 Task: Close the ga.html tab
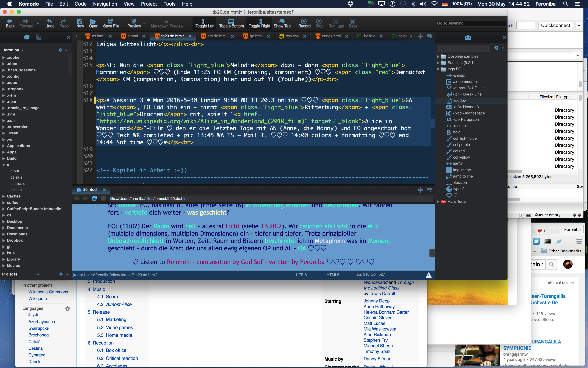tap(268, 36)
